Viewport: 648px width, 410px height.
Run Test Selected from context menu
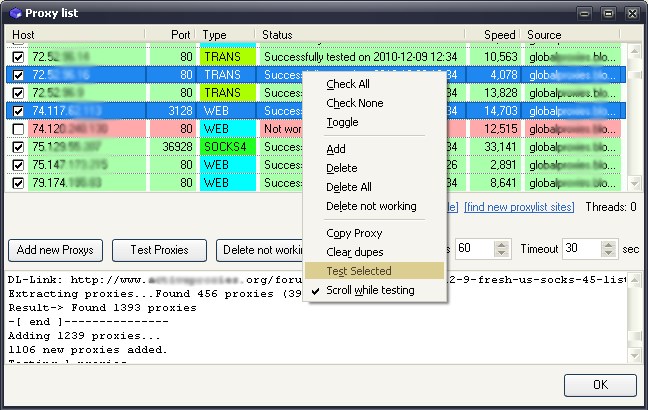pos(374,271)
